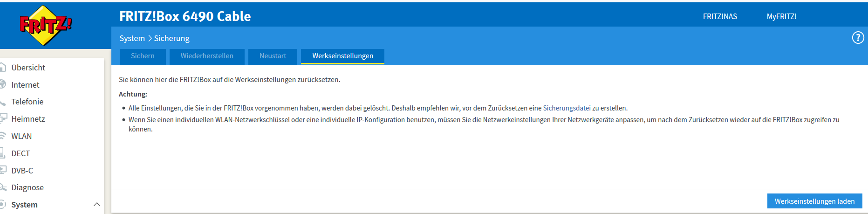Click the System gear icon
The image size is (868, 214).
(2, 204)
